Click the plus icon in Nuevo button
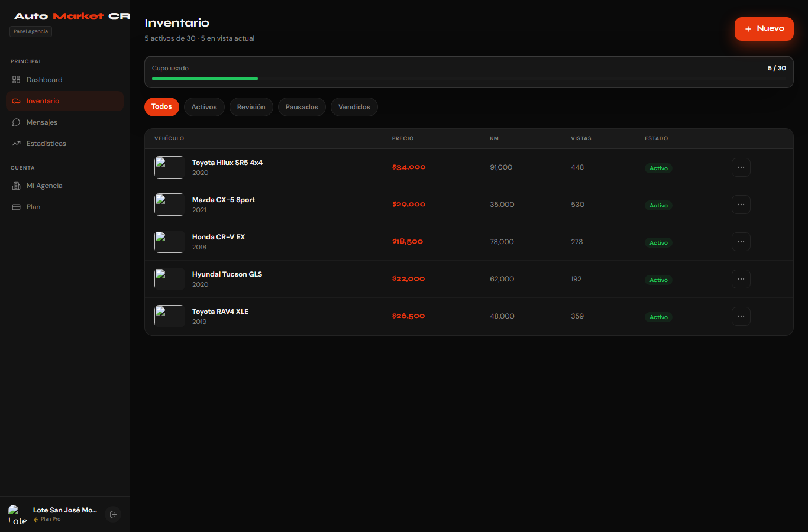The image size is (808, 532). point(748,29)
